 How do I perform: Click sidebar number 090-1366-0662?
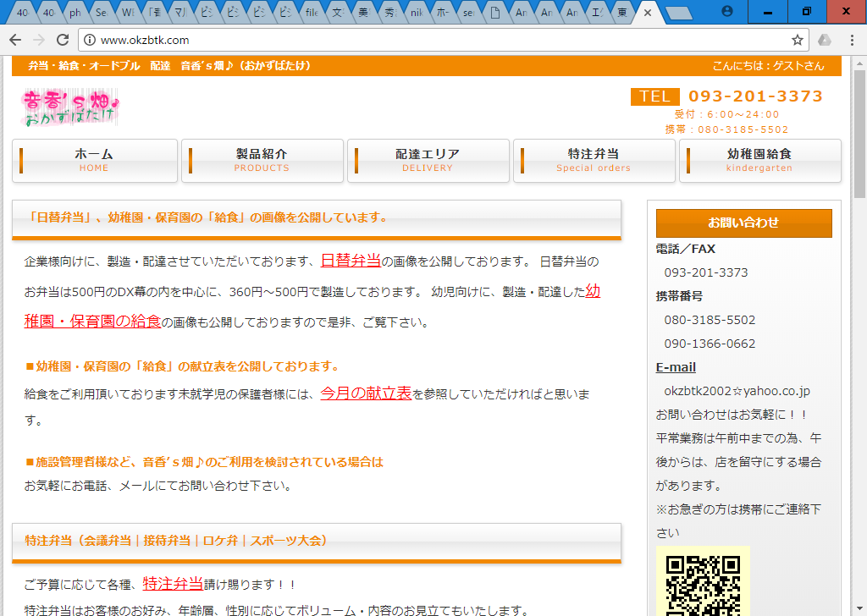point(710,344)
